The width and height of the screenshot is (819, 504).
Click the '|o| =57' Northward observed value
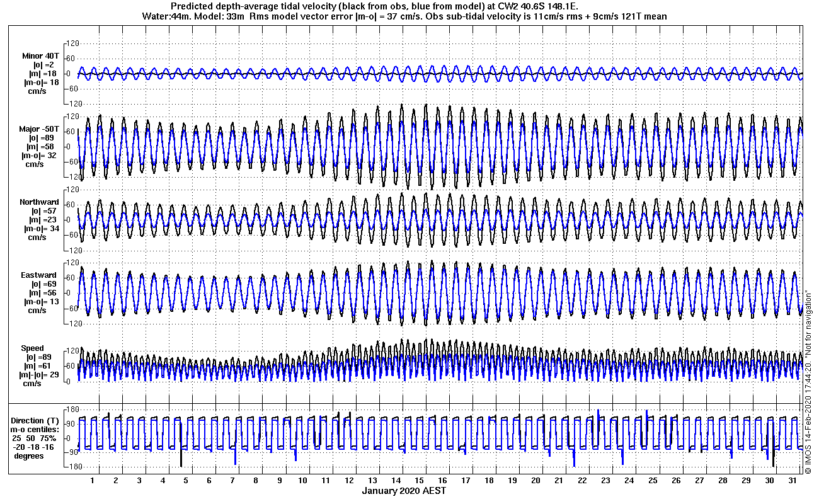(x=44, y=211)
